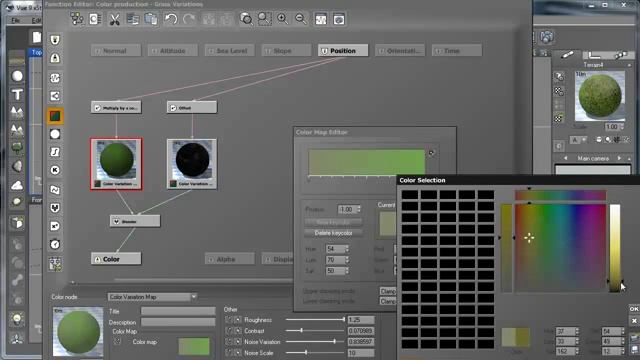Undo the last action with the Undo arrow
This screenshot has width=640, height=360.
point(171,19)
